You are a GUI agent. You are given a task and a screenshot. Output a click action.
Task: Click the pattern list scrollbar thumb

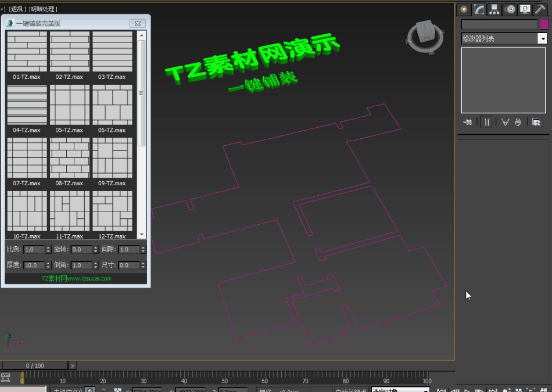click(142, 93)
